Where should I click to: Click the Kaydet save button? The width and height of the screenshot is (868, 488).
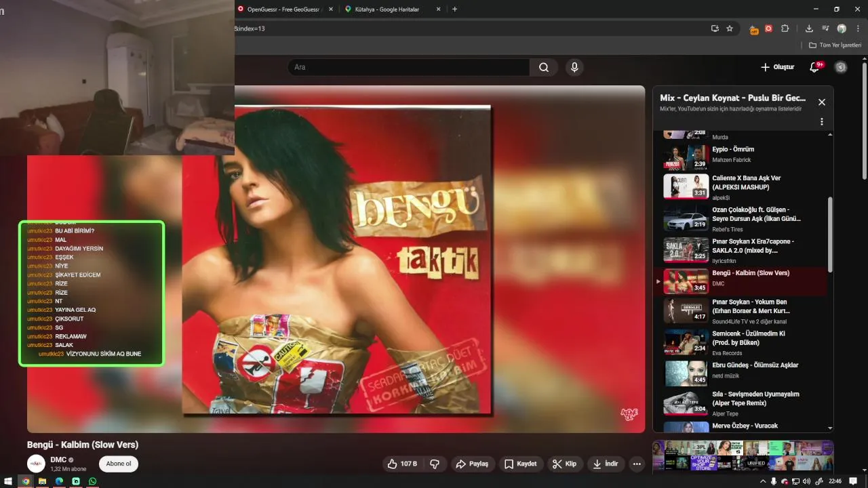click(521, 464)
